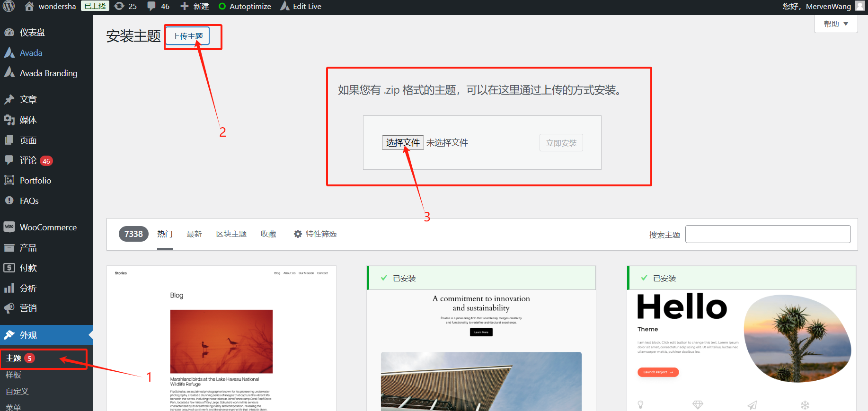Click the updates icon showing 25
868x411 pixels.
119,6
